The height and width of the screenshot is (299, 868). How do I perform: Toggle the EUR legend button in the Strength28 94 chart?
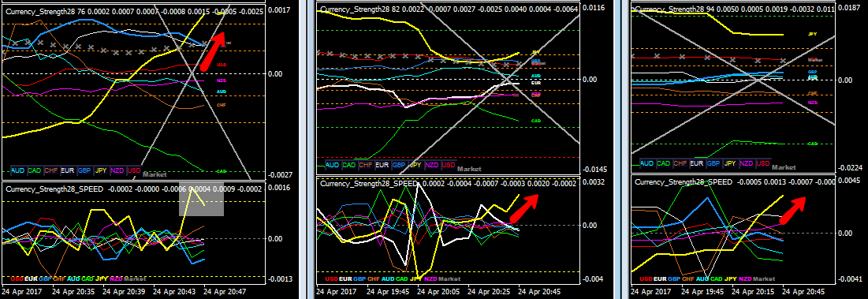point(696,163)
